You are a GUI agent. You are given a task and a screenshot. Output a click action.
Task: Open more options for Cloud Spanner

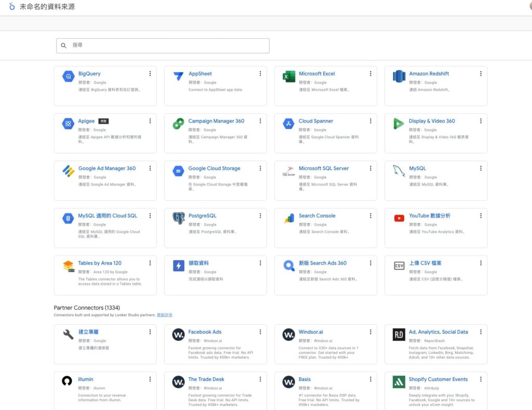pos(370,121)
